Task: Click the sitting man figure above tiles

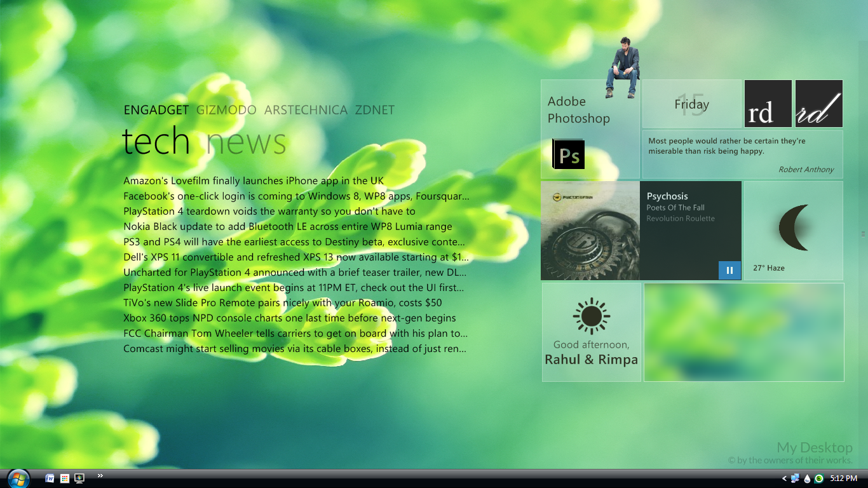Action: 623,67
